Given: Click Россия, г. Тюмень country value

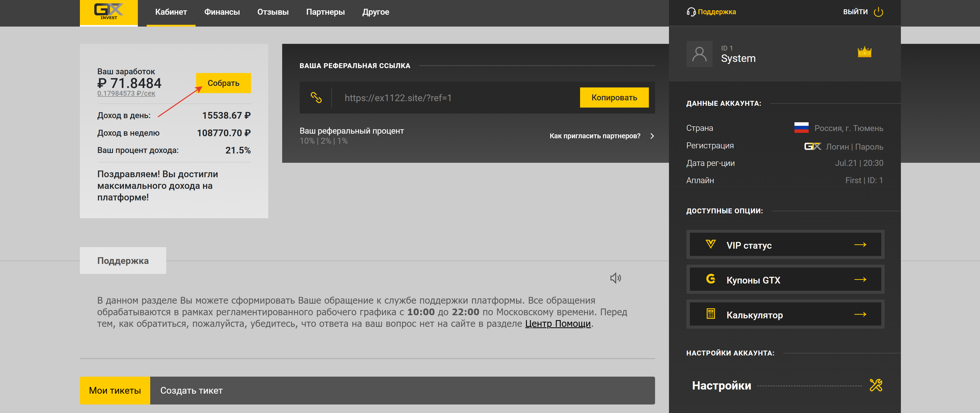Looking at the screenshot, I should click(x=849, y=128).
